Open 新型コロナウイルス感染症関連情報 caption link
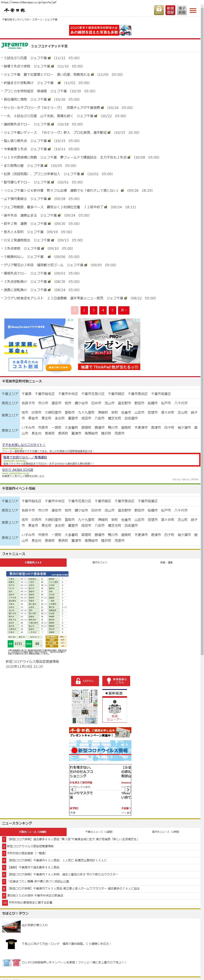204x980 pixels. 32,662
